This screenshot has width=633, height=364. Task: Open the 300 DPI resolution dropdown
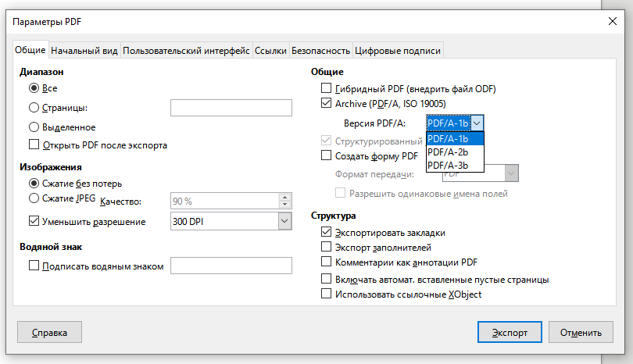(284, 221)
